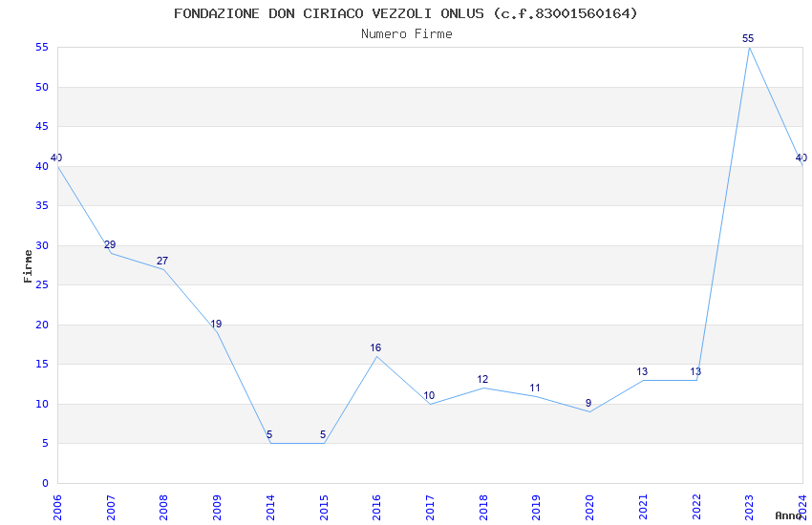
Task: Click the x-axis year label 2024
Action: pyautogui.click(x=802, y=507)
